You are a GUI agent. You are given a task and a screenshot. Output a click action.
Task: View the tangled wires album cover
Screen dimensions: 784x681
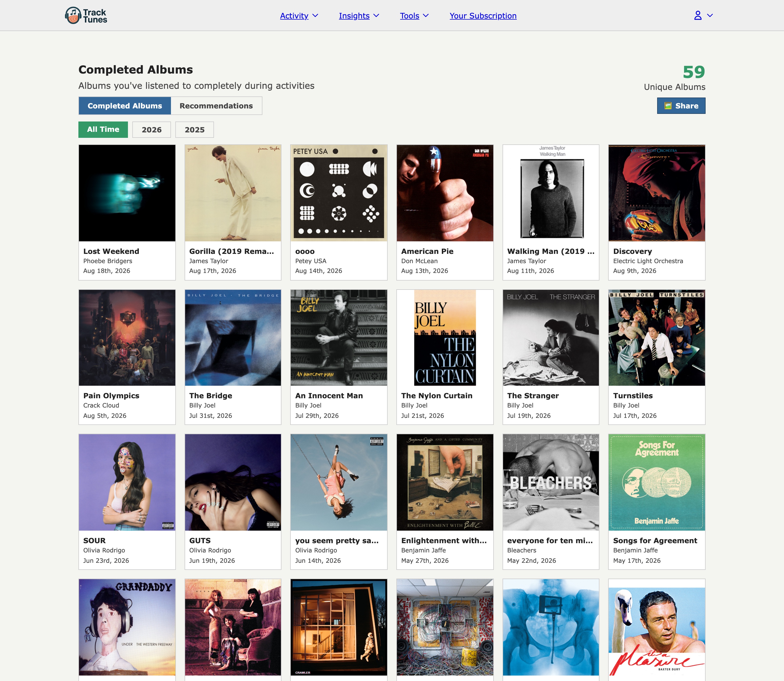[x=445, y=627]
